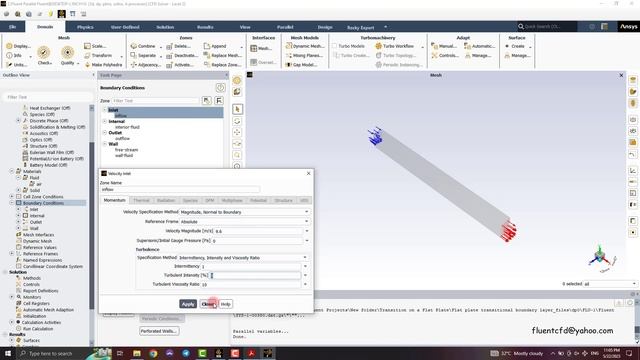Click Replace Mesh tool
The image size is (640, 360).
(x=222, y=56)
